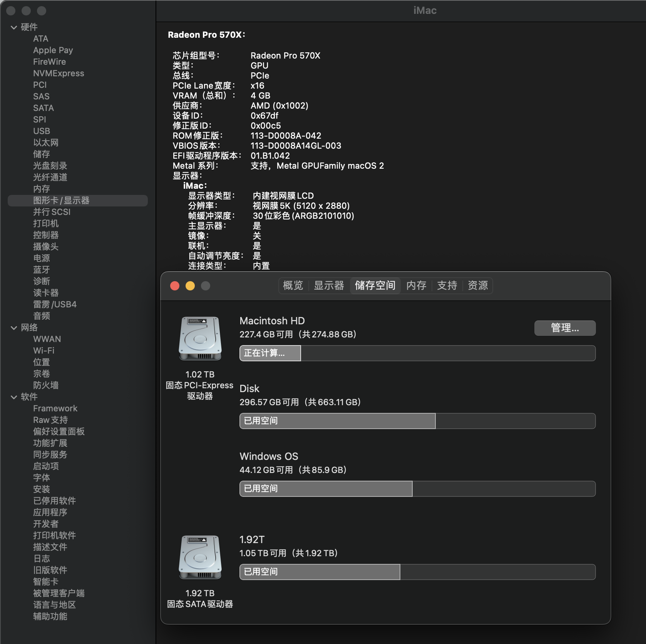Select 启动项 in the sidebar
Screen dimensions: 646x644
coord(46,466)
